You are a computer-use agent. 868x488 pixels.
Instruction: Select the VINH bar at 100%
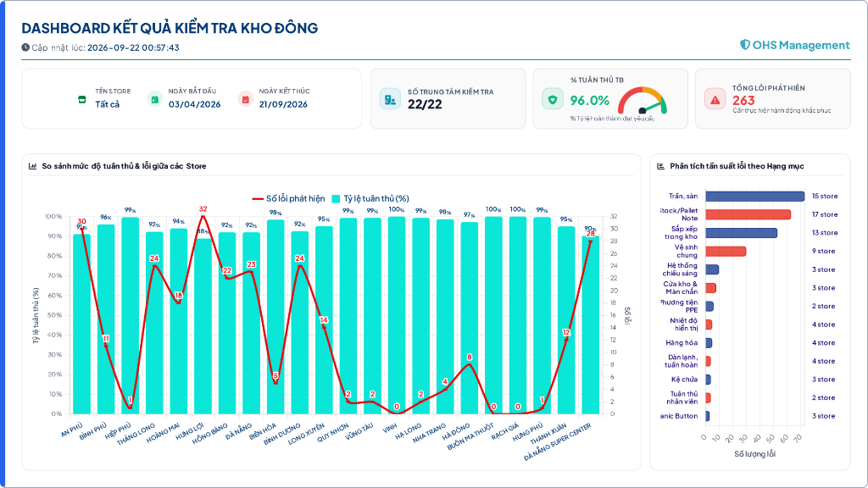397,315
